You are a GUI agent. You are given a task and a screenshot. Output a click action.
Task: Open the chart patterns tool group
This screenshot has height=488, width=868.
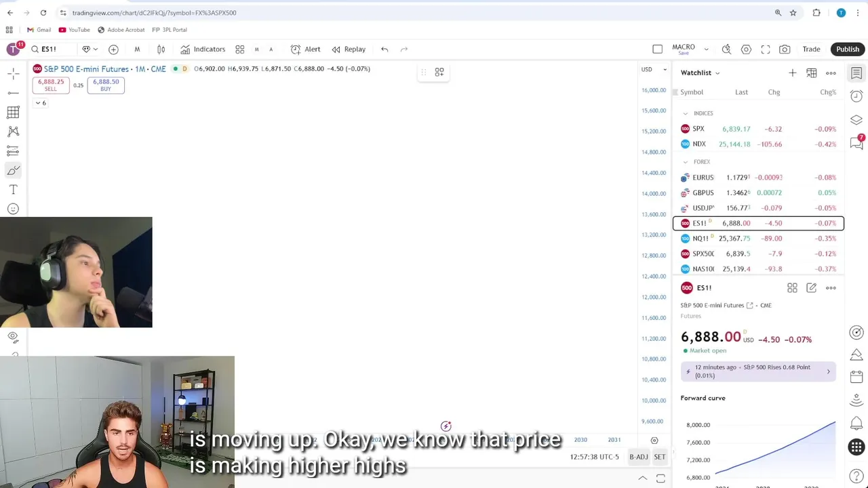(x=13, y=131)
